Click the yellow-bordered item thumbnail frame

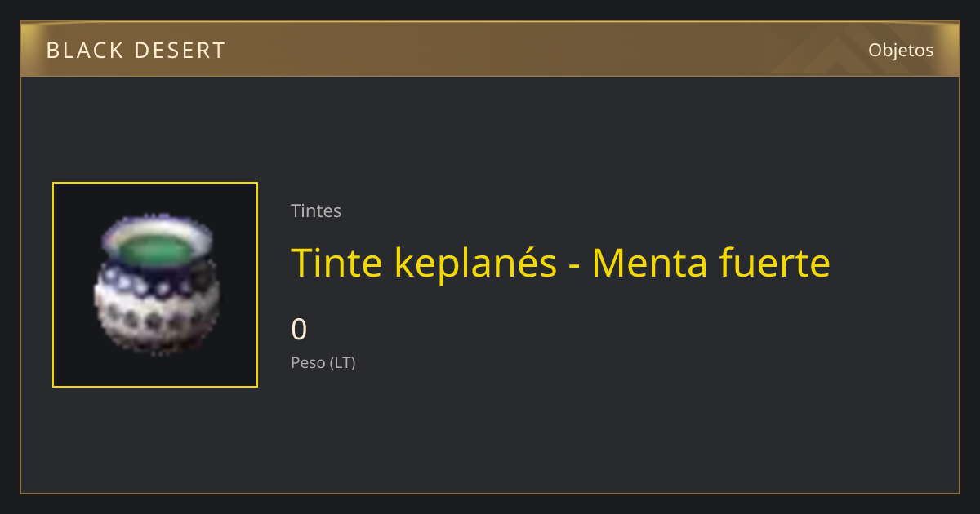coord(155,285)
